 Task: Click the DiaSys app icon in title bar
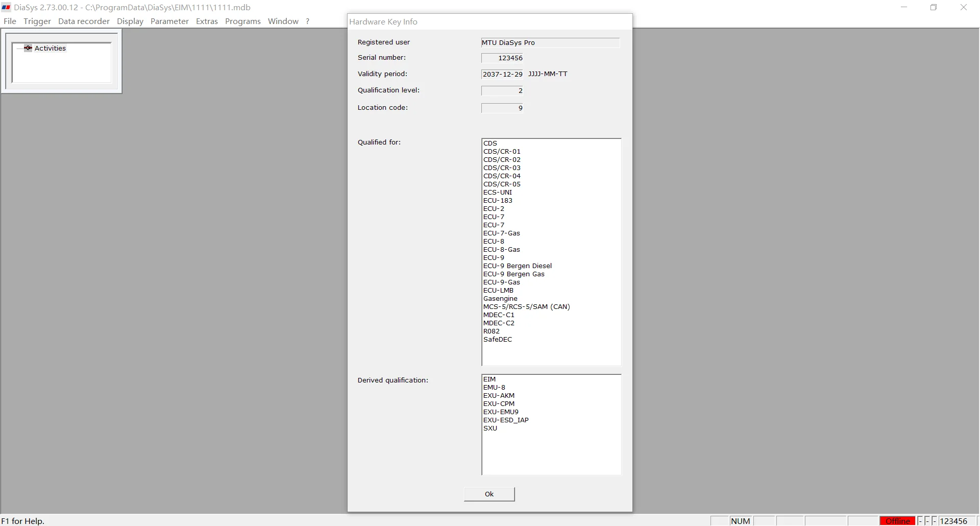pos(6,7)
